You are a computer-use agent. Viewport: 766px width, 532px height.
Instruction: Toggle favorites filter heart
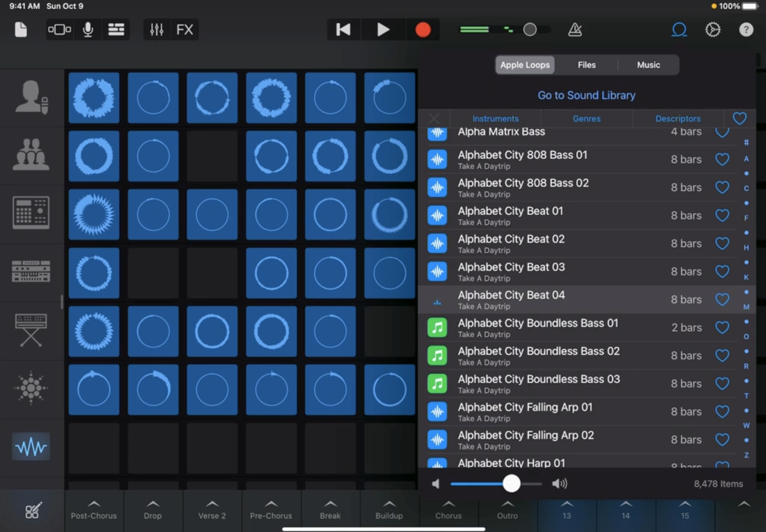(x=739, y=118)
